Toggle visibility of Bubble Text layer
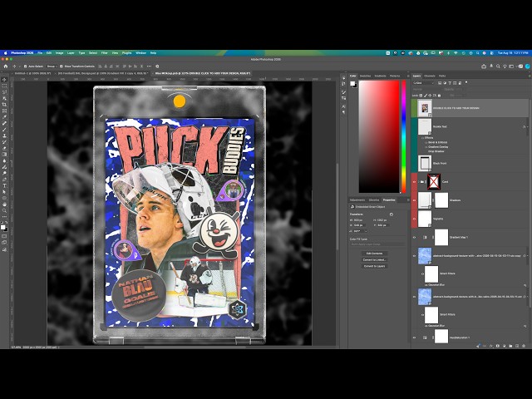532x399 pixels. point(414,126)
